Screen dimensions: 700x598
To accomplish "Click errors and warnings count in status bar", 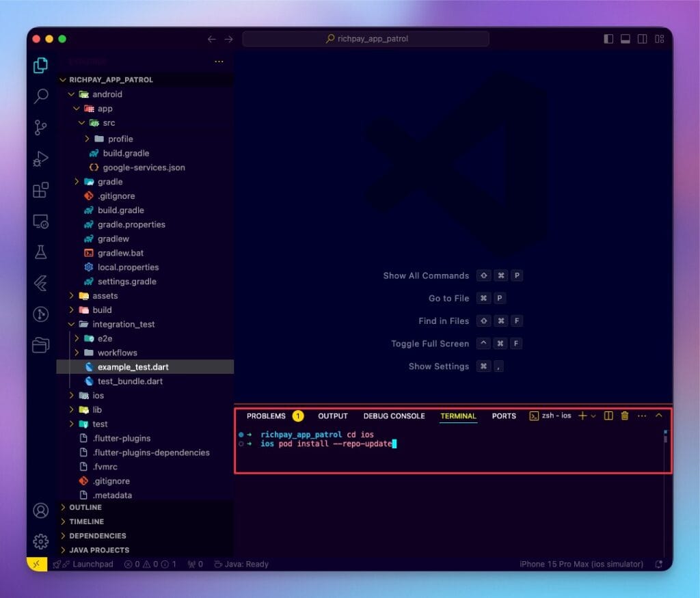I will point(150,564).
